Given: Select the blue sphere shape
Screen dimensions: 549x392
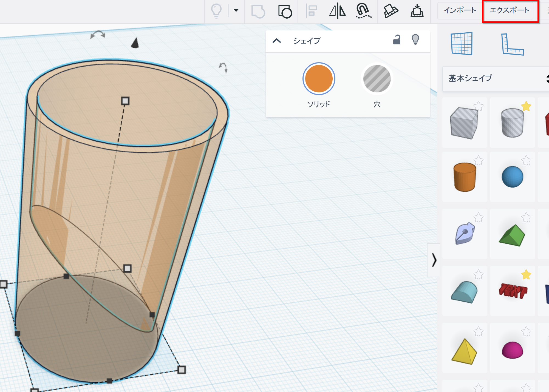Looking at the screenshot, I should (x=512, y=177).
